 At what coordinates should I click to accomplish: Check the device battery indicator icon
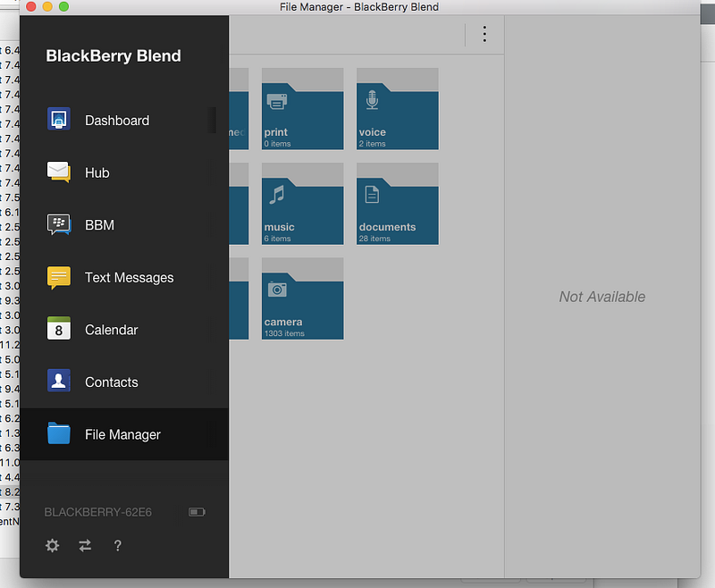click(197, 512)
